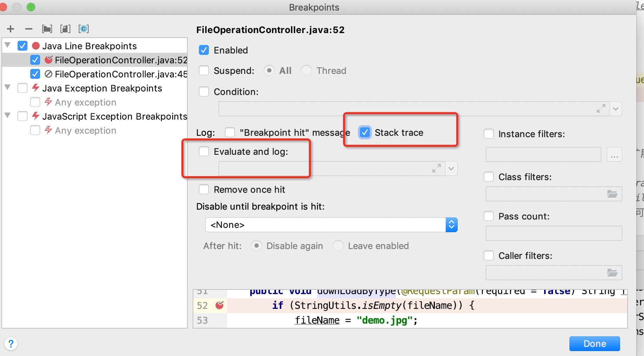Remove selected breakpoint with minus icon
Image resolution: width=644 pixels, height=356 pixels.
point(29,29)
